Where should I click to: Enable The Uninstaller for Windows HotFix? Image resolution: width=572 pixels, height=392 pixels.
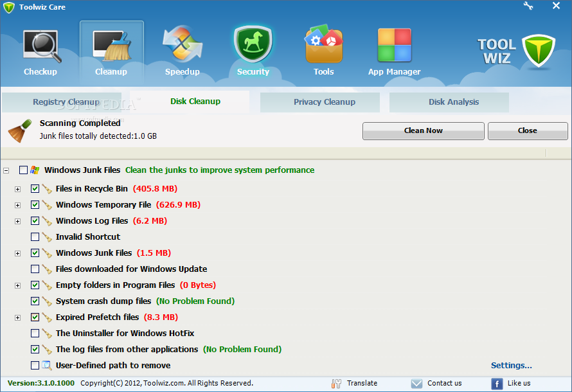coord(35,333)
